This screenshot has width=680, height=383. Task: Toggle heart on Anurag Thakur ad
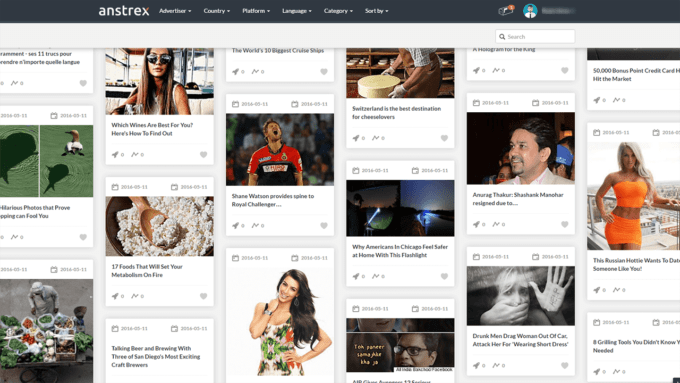pos(565,224)
